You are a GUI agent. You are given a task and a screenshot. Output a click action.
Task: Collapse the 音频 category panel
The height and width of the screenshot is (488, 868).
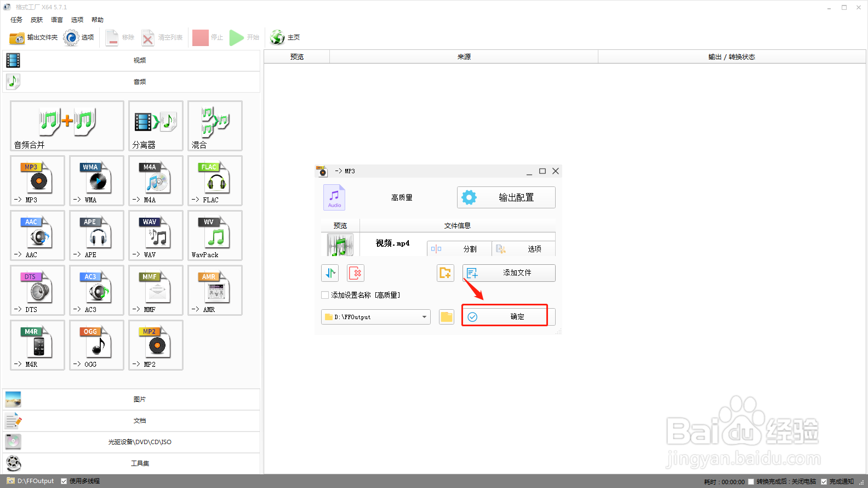132,82
